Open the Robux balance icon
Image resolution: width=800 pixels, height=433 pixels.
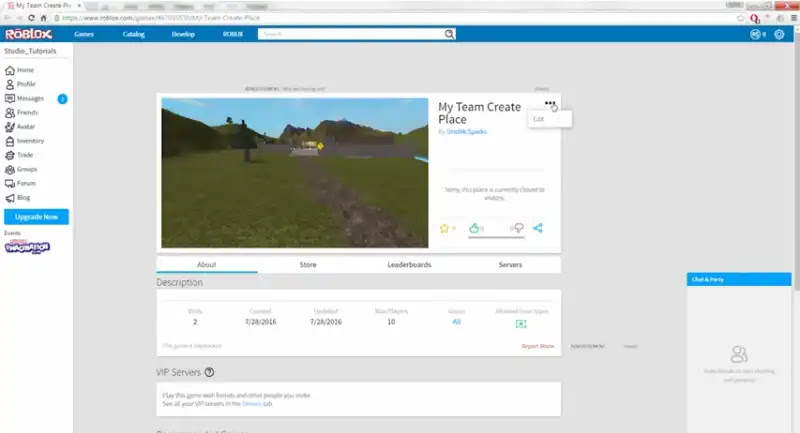pyautogui.click(x=755, y=34)
